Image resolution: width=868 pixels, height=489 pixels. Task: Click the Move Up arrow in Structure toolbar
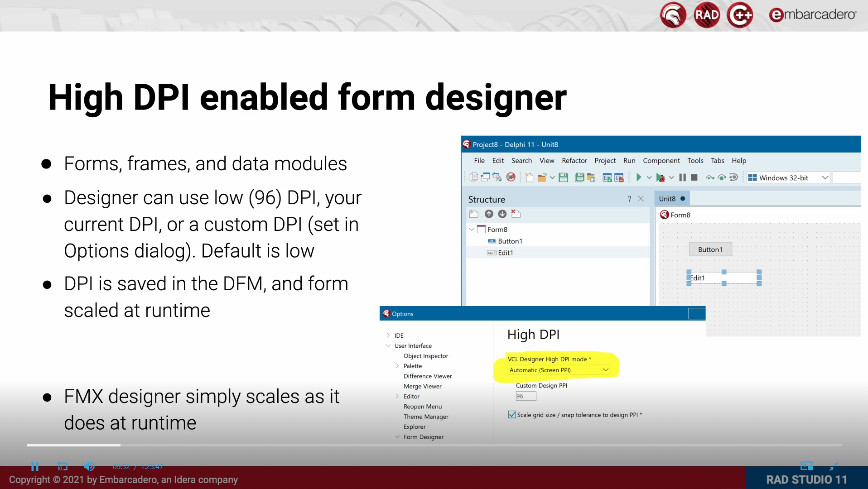coord(489,214)
